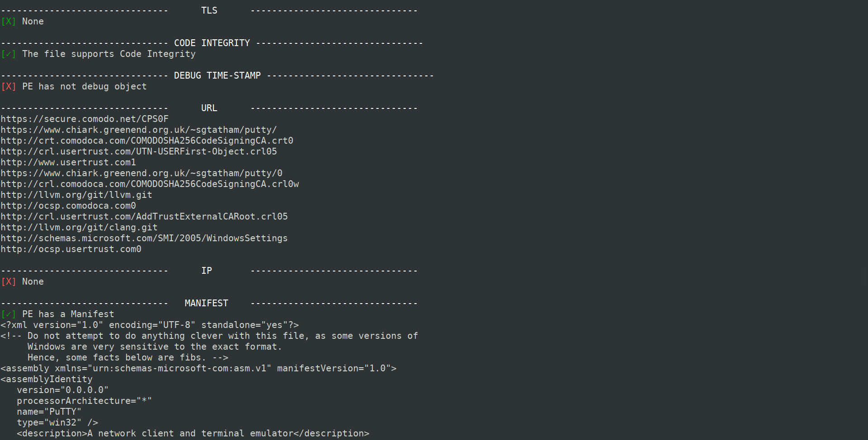The width and height of the screenshot is (868, 440).
Task: Open the secure.comodo.net/CPS0F URL
Action: coord(85,119)
